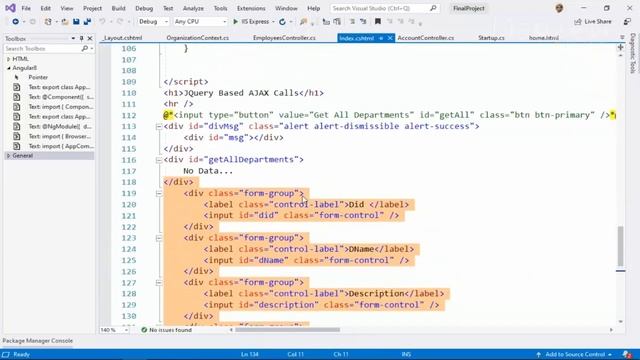Screen dimensions: 640x360
Task: Click the vertical editor scrollbar thumb
Action: [x=620, y=246]
